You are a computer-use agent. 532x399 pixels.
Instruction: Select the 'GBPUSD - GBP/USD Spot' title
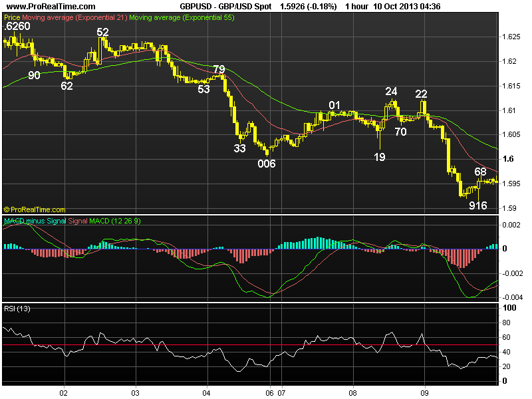(225, 7)
